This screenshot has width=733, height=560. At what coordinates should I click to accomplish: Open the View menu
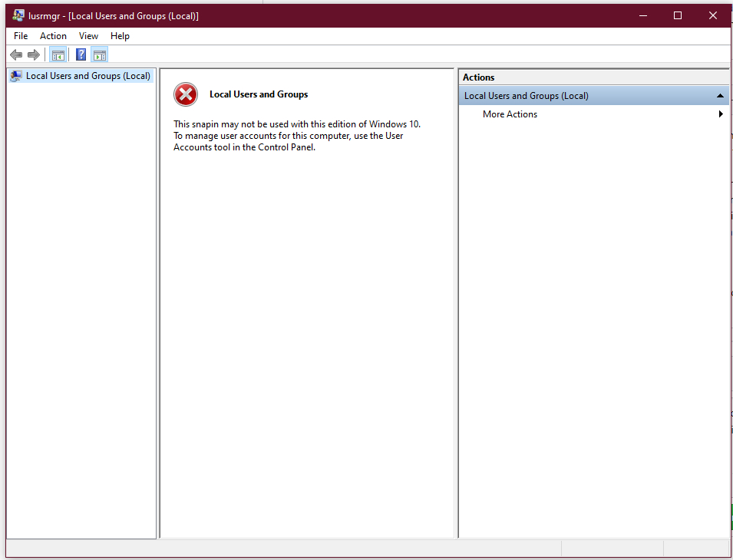(88, 36)
